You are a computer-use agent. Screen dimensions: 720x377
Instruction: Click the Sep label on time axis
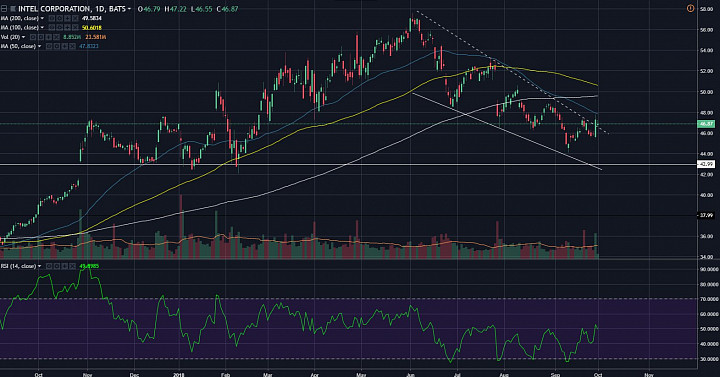tap(555, 374)
